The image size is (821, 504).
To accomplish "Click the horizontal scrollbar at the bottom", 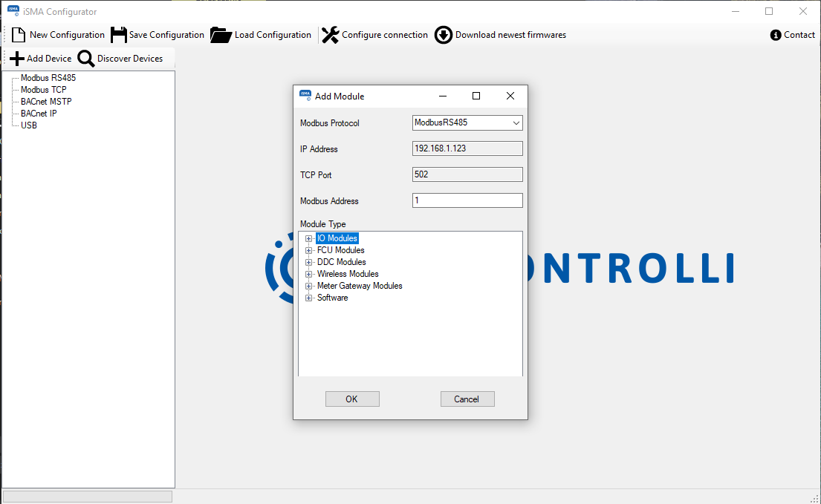I will point(89,495).
